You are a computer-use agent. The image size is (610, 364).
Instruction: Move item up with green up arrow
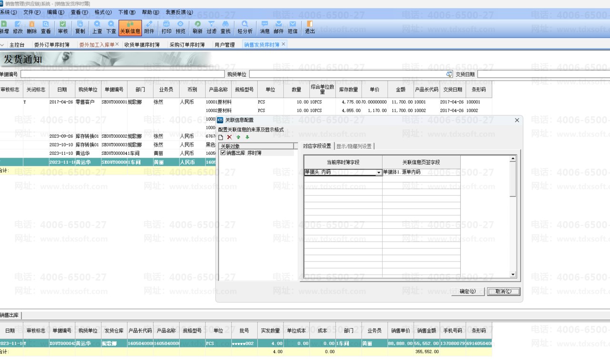tap(238, 137)
